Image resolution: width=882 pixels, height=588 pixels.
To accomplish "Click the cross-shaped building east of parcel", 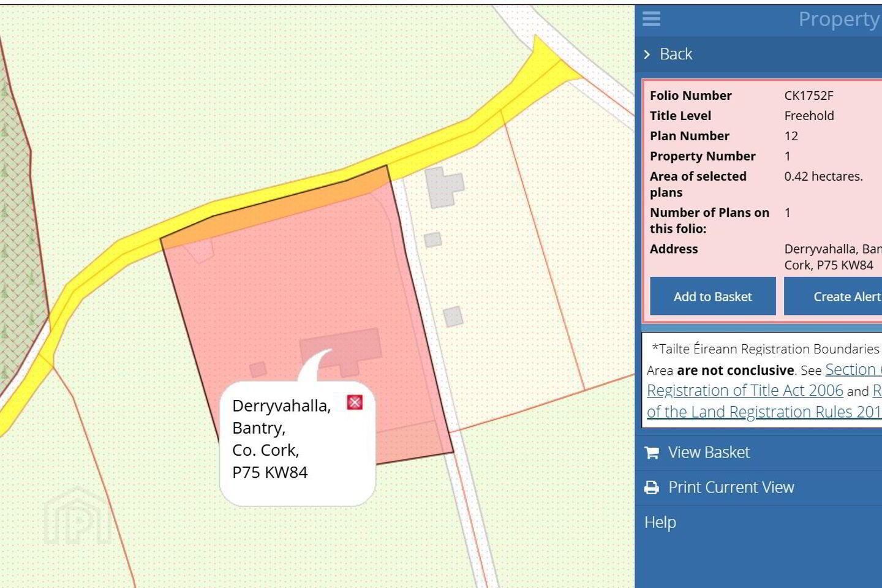I will click(444, 187).
